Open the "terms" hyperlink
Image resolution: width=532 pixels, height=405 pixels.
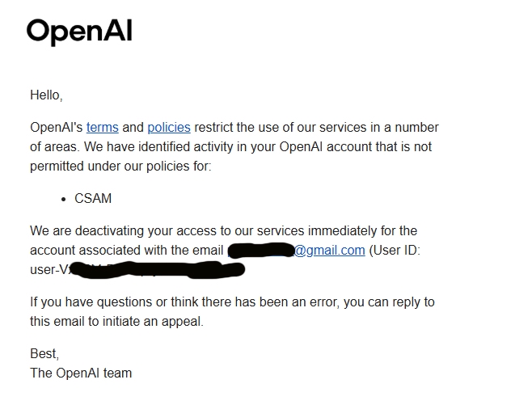click(103, 127)
